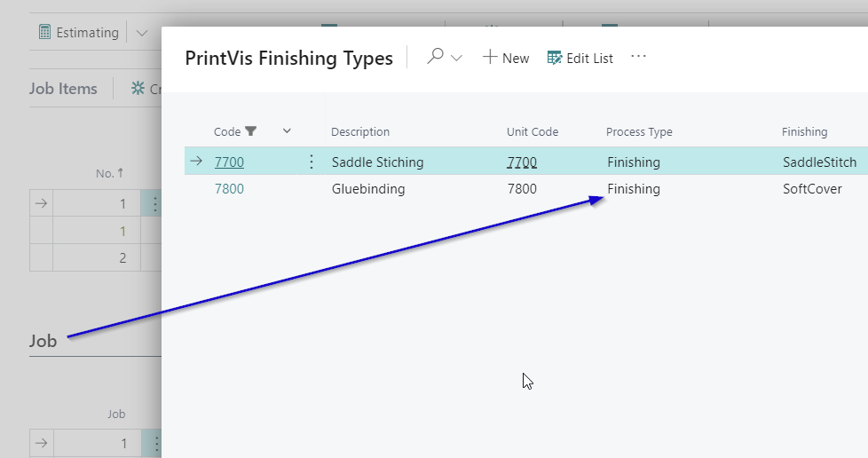Open the more options ellipsis menu
Image resolution: width=868 pixels, height=458 pixels.
pos(638,57)
